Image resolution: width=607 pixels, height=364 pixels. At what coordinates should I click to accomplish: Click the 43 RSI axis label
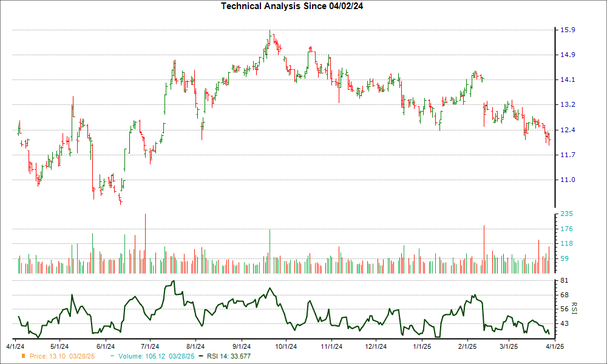[x=565, y=323]
